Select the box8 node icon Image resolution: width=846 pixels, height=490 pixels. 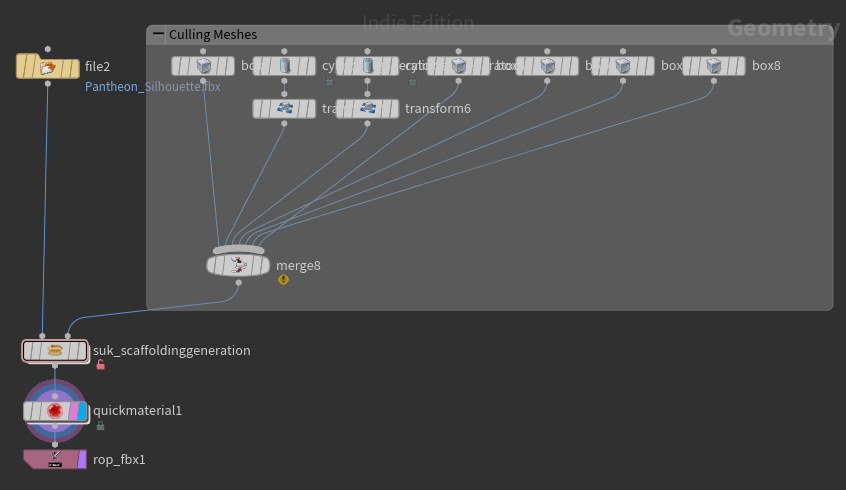pyautogui.click(x=714, y=66)
